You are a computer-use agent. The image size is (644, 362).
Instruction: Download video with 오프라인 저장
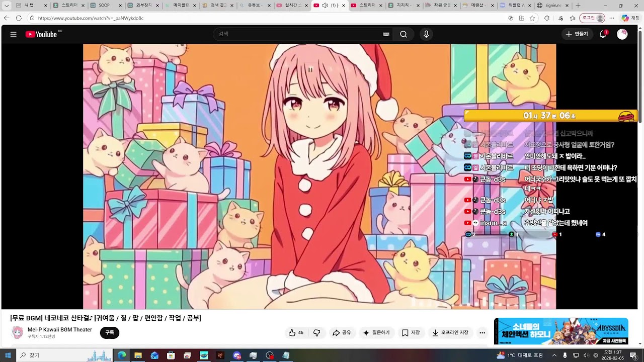pyautogui.click(x=451, y=333)
